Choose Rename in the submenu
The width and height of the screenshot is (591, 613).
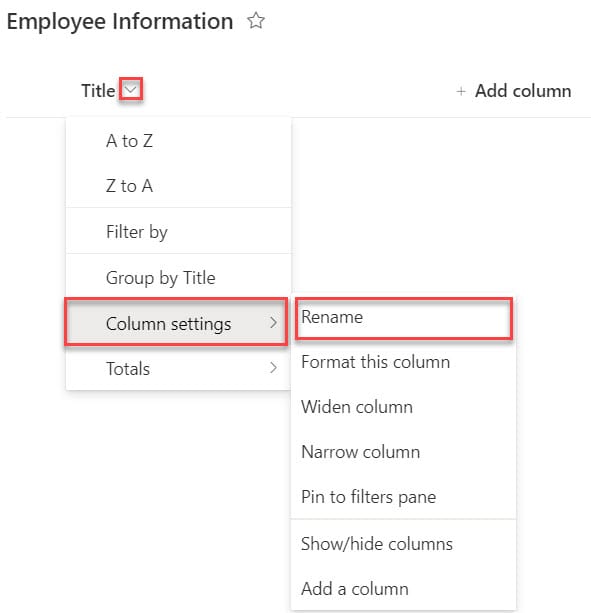coord(403,317)
